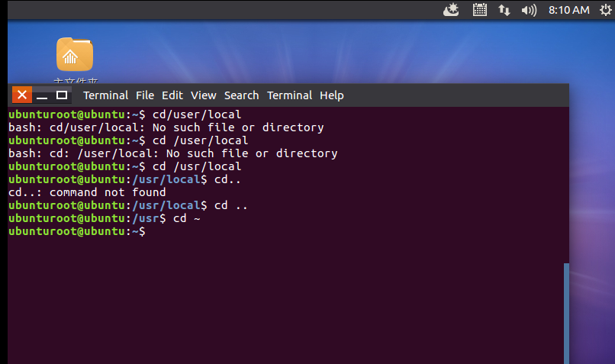Open the calendar indicator icon
The height and width of the screenshot is (364, 615).
pos(479,10)
